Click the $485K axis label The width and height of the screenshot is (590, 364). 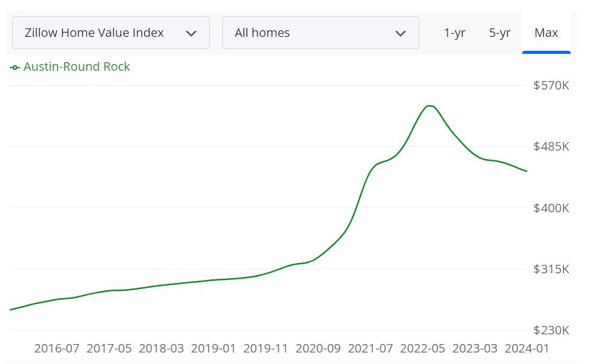[x=551, y=146]
